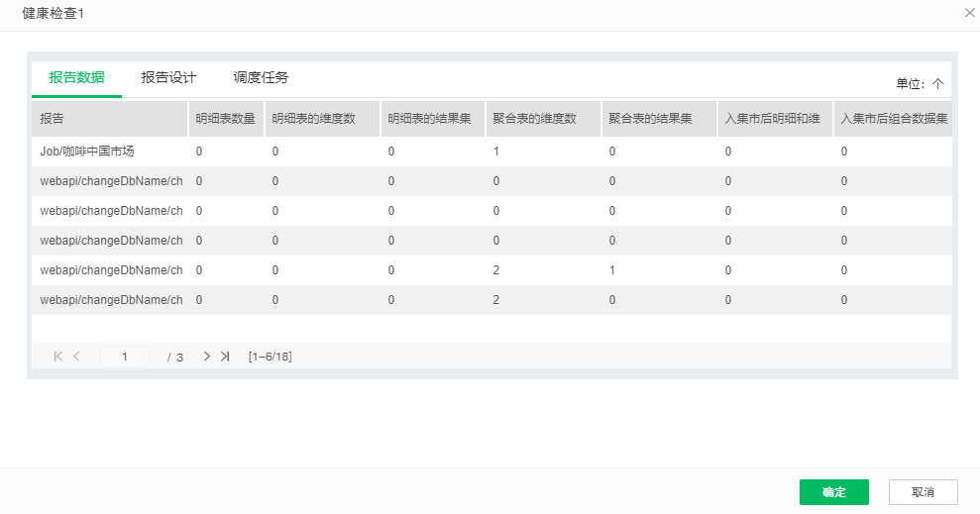Click the 确定 button
The width and height of the screenshot is (980, 514).
(833, 492)
